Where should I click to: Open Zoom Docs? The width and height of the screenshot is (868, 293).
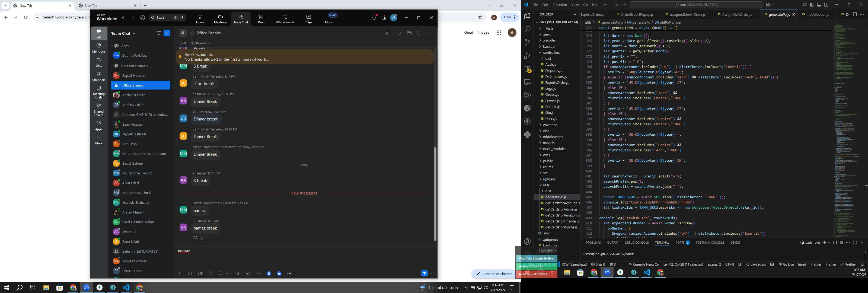tap(261, 19)
